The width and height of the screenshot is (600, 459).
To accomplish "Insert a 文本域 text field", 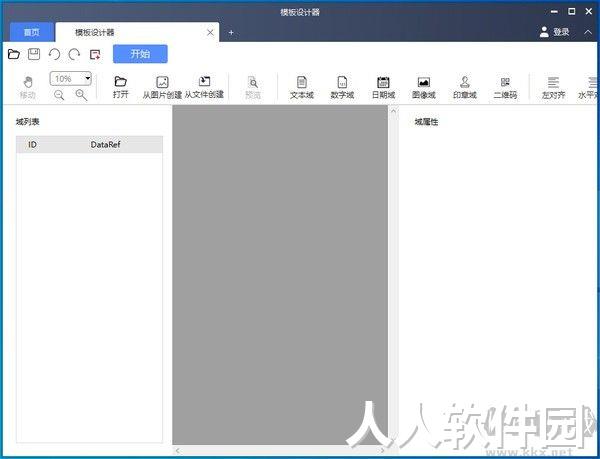I will click(302, 88).
